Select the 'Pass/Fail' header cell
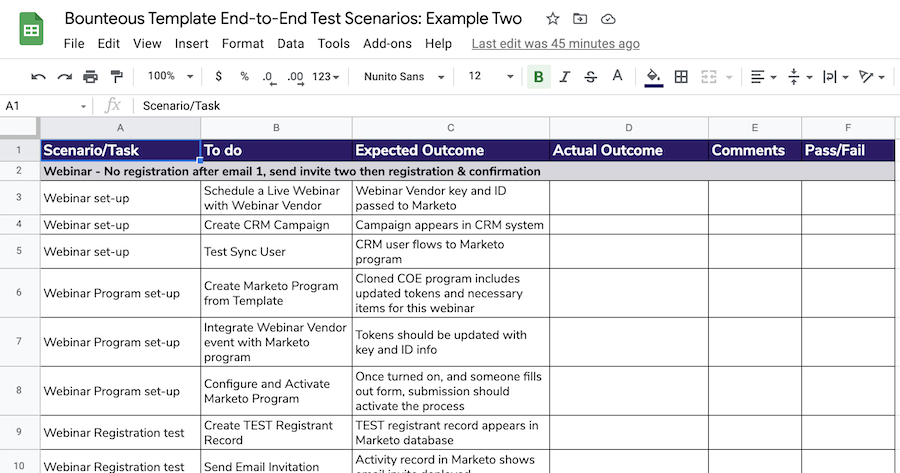The width and height of the screenshot is (900, 473). click(x=848, y=150)
